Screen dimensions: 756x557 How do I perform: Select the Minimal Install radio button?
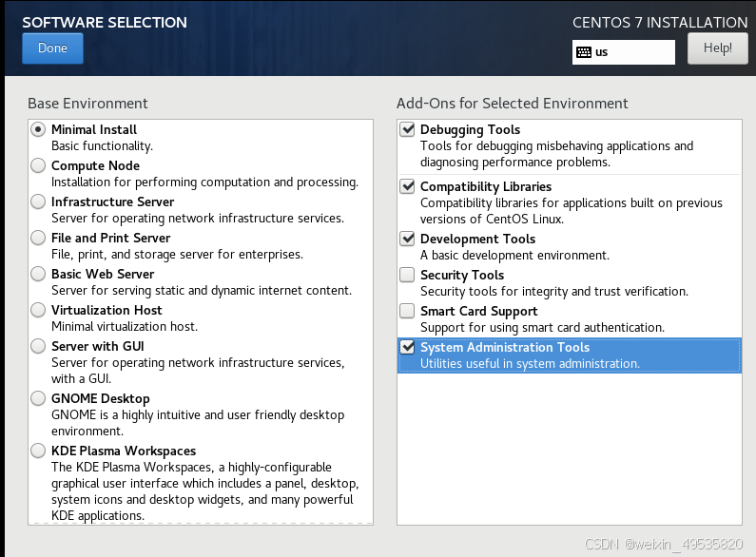38,129
